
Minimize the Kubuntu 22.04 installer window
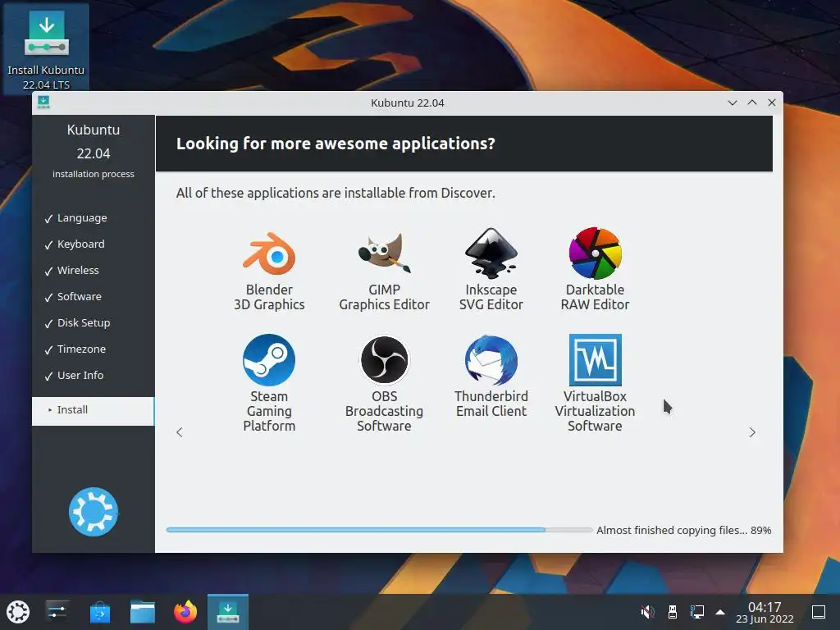733,103
